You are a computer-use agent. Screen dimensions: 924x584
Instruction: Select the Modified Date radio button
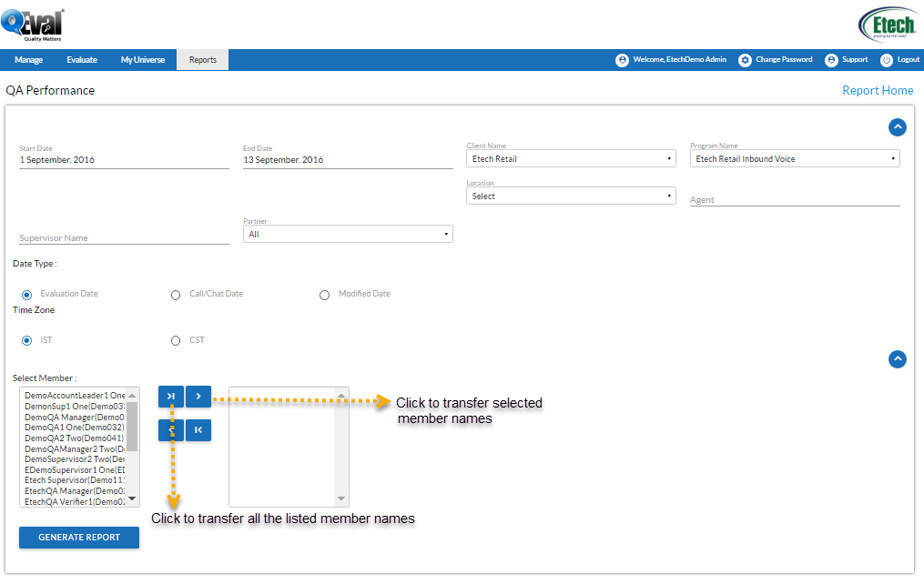[x=324, y=294]
